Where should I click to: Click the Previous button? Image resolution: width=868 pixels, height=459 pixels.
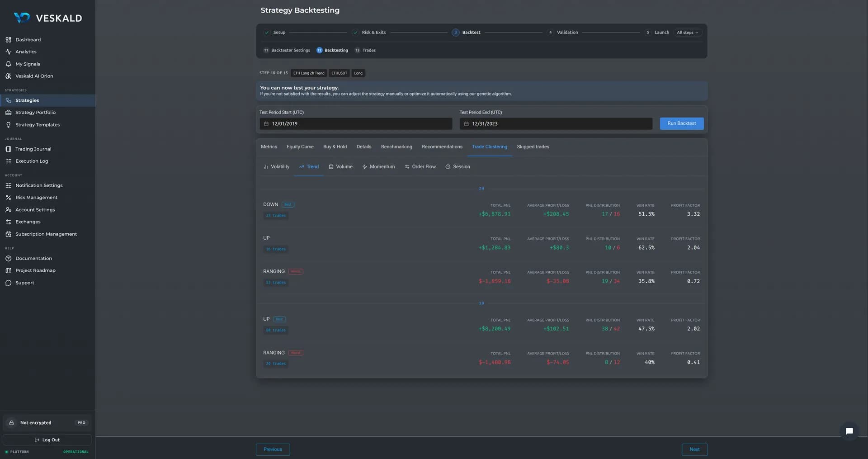point(273,450)
